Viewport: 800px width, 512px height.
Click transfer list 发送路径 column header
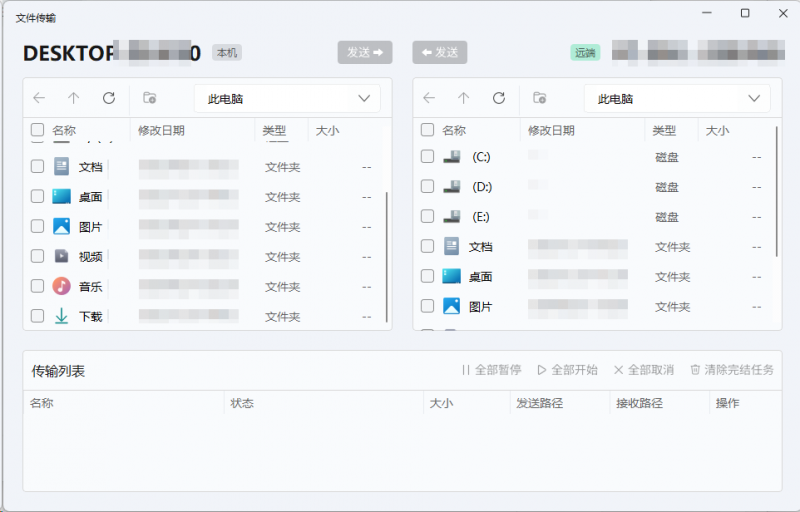pos(539,403)
